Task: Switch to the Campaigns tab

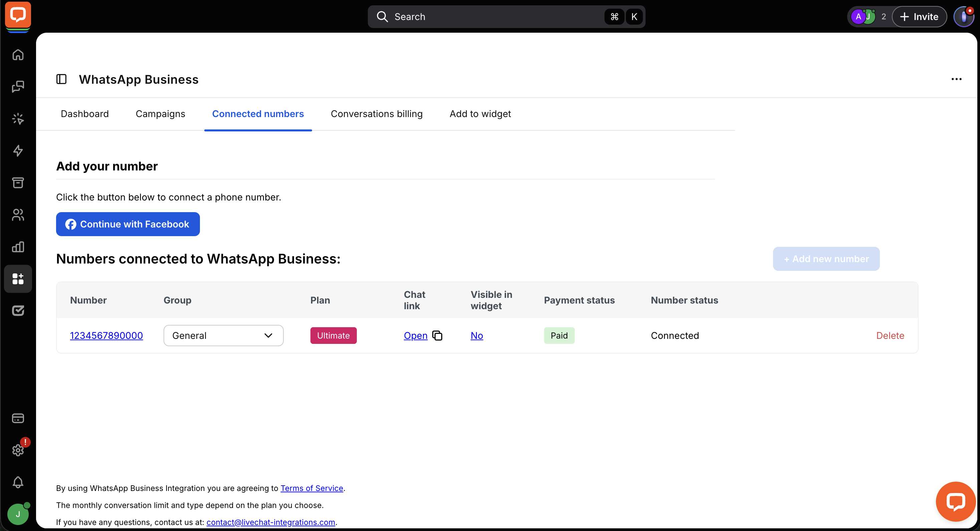Action: click(x=161, y=114)
